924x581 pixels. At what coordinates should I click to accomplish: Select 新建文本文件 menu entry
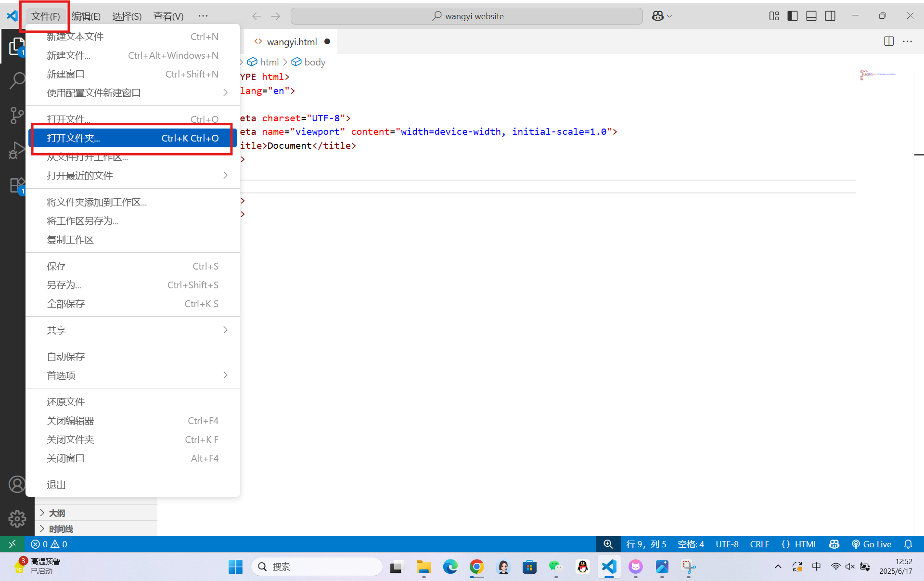coord(133,37)
